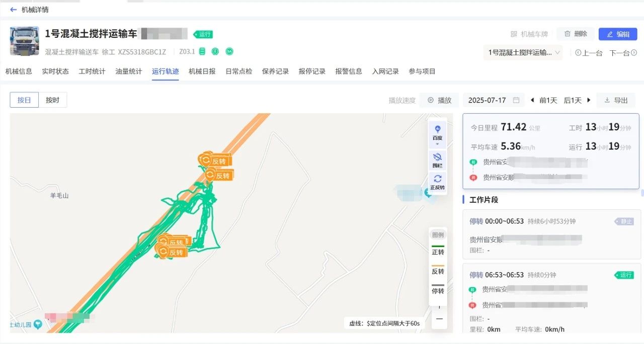Select the 按时 view toggle
Viewport: 644px width, 344px height.
[53, 100]
